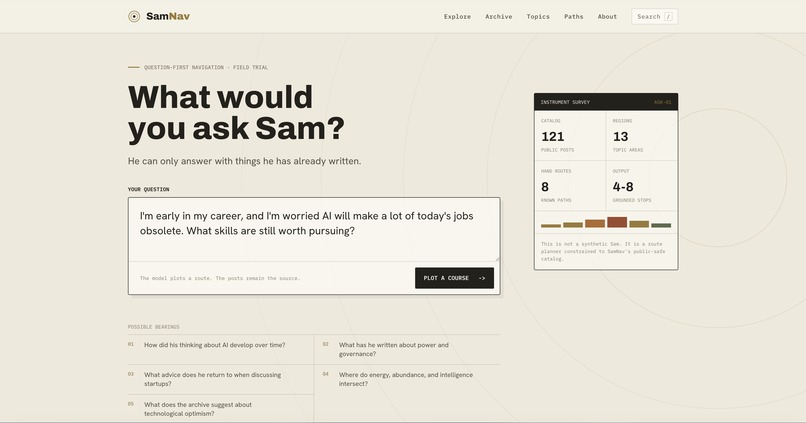Click the 'The model plots a route' hint text

click(219, 278)
